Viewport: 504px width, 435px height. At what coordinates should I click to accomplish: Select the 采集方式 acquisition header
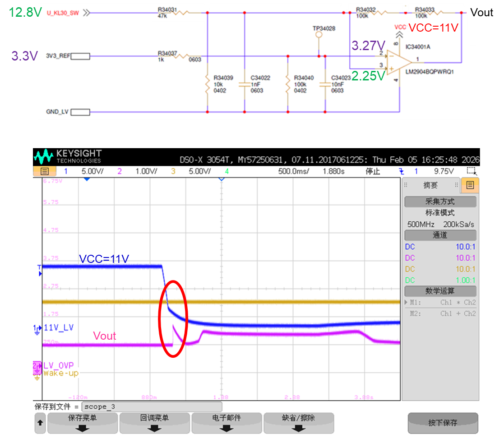(440, 202)
